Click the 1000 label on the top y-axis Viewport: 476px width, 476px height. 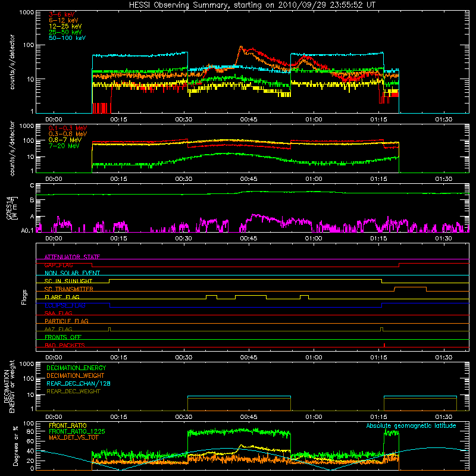(27, 12)
